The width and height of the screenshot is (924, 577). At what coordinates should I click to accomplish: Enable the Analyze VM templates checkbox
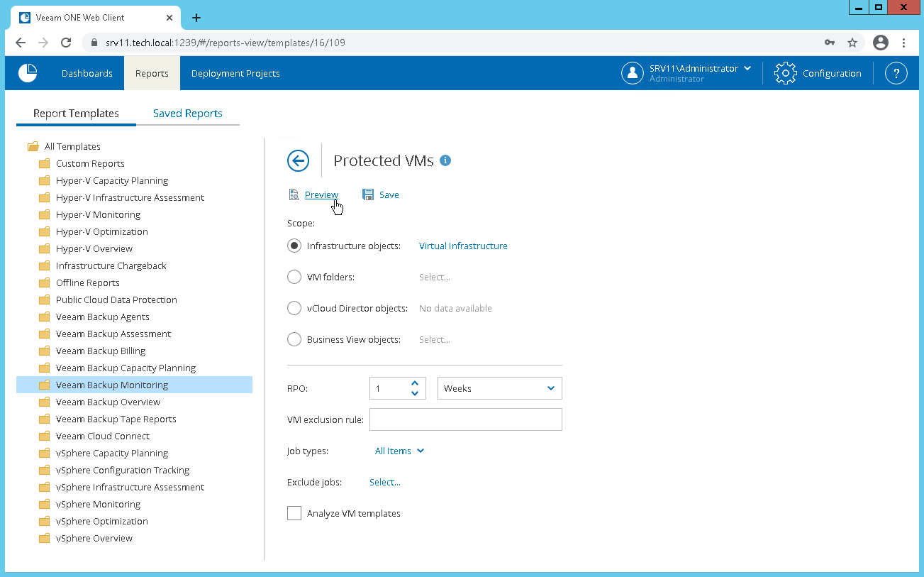click(294, 513)
